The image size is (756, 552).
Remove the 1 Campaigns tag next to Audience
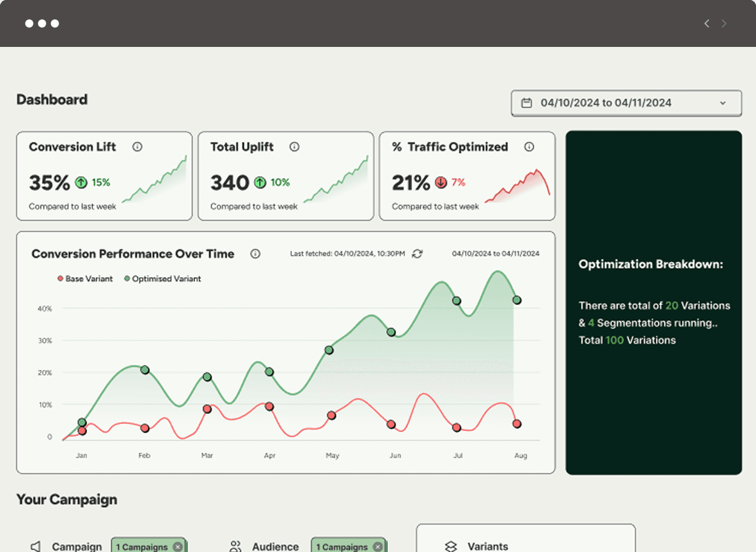click(377, 547)
